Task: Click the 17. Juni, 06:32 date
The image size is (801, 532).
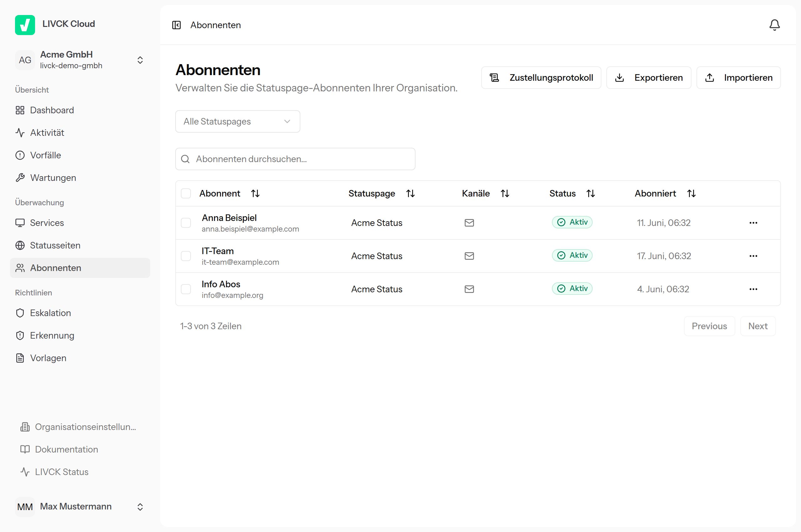Action: (x=664, y=256)
